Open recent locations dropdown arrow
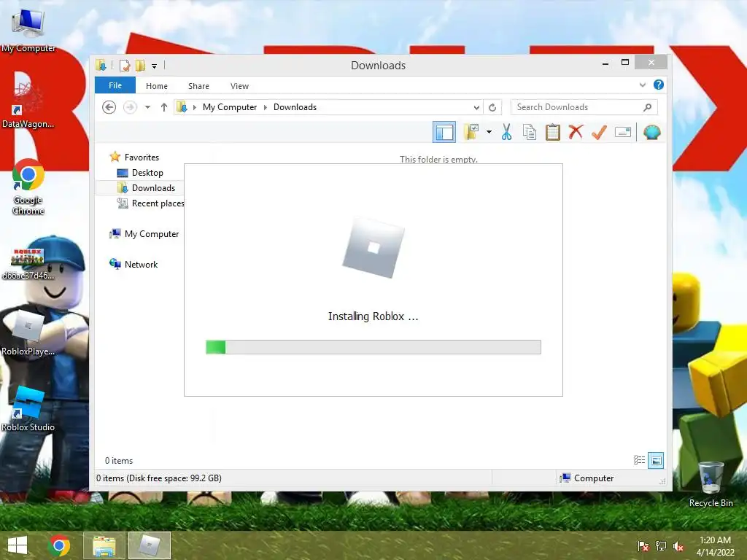The width and height of the screenshot is (747, 560). click(147, 107)
